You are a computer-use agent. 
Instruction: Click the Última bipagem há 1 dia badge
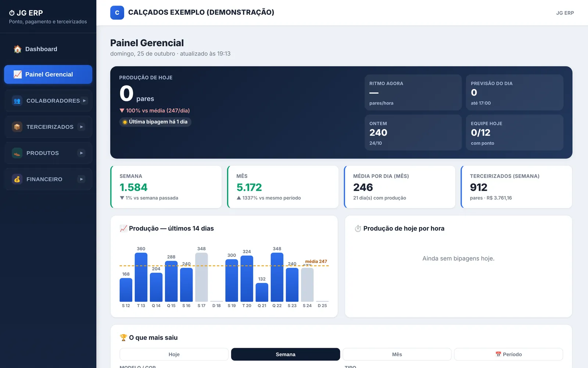click(155, 122)
